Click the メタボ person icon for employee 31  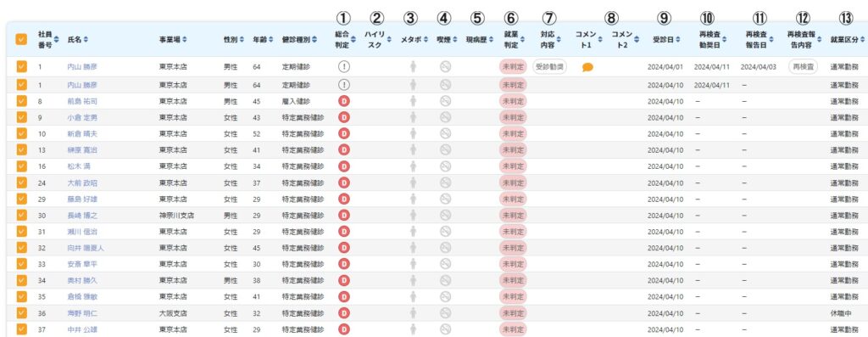point(413,231)
